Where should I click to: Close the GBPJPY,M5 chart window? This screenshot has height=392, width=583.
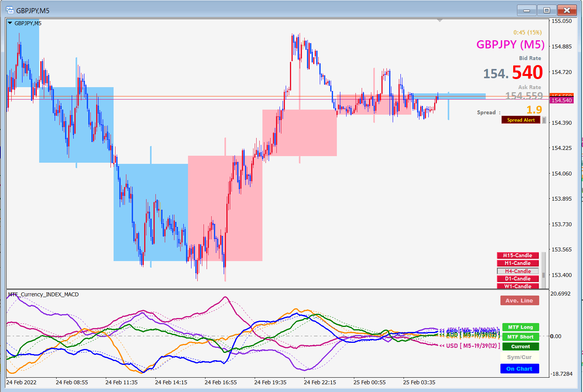(567, 10)
